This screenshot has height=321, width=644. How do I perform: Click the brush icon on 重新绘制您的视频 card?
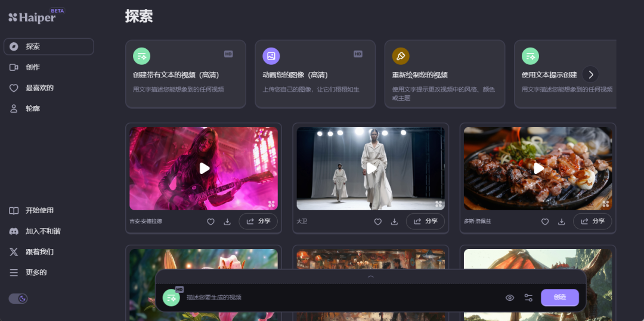pyautogui.click(x=401, y=56)
